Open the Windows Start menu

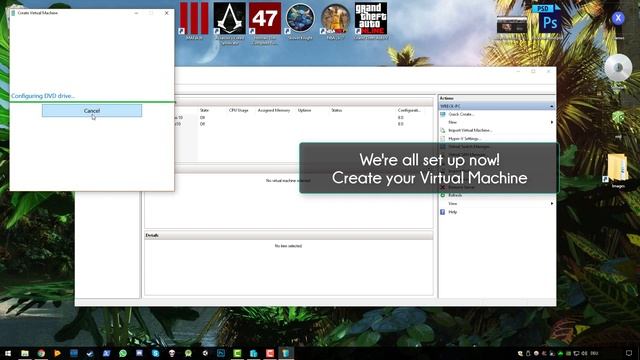point(8,353)
